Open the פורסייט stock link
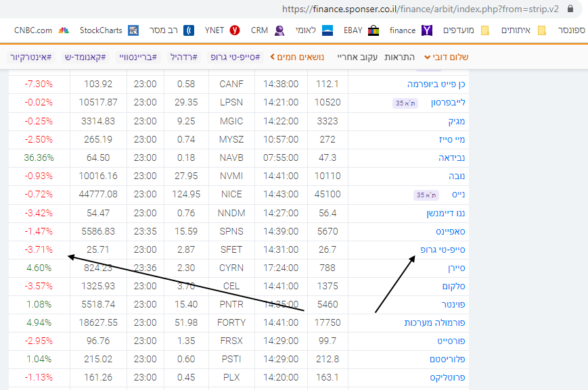The height and width of the screenshot is (390, 588). [x=451, y=341]
